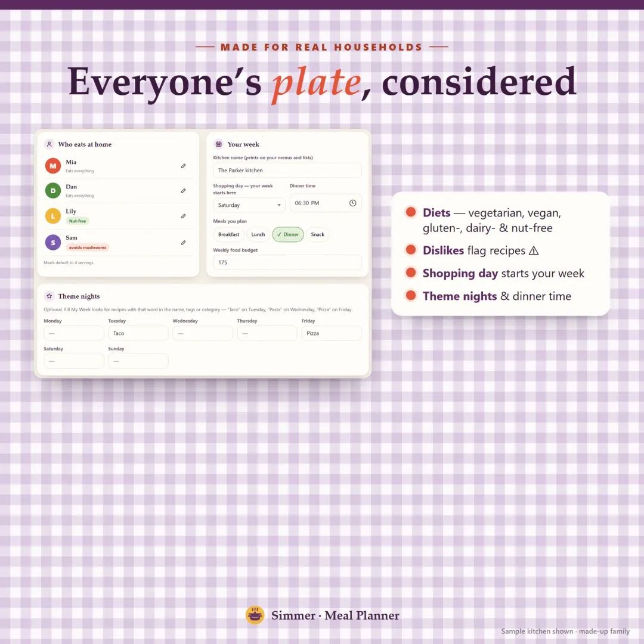Click the calendar icon next to Your week
The width and height of the screenshot is (644, 644).
pos(218,144)
